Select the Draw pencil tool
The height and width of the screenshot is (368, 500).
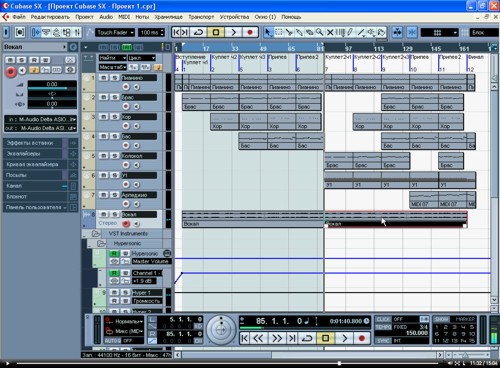pos(350,32)
